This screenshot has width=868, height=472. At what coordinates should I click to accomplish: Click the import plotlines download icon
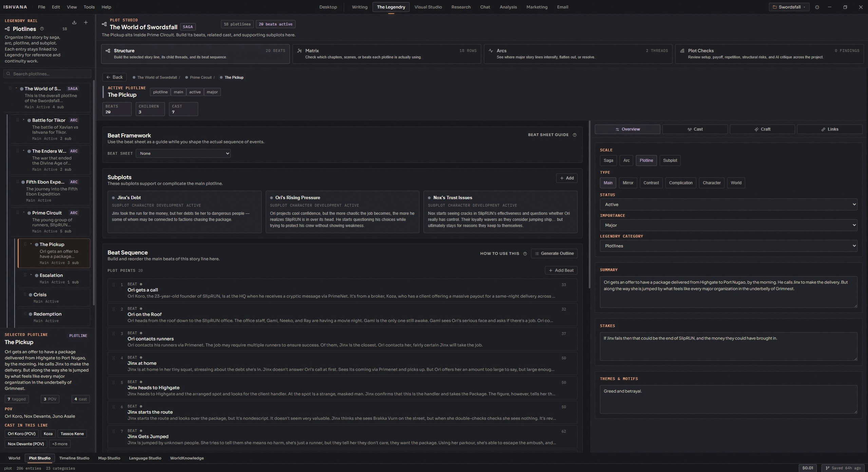pyautogui.click(x=74, y=22)
